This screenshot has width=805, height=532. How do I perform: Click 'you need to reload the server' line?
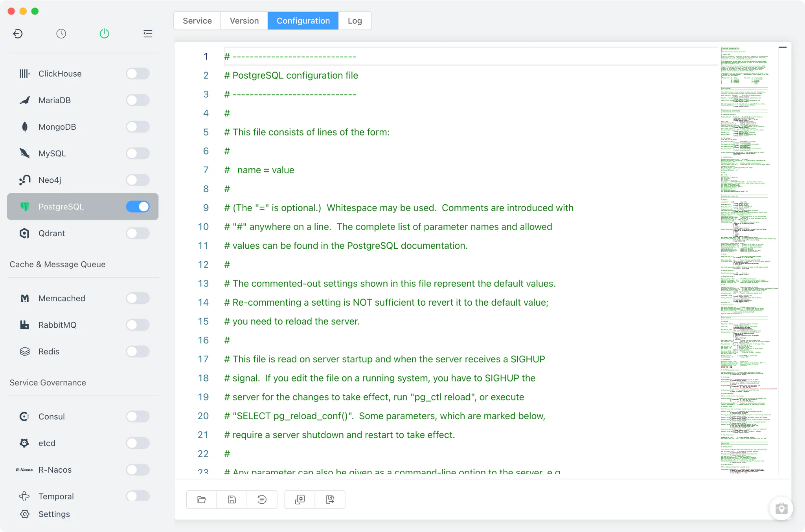tap(292, 321)
